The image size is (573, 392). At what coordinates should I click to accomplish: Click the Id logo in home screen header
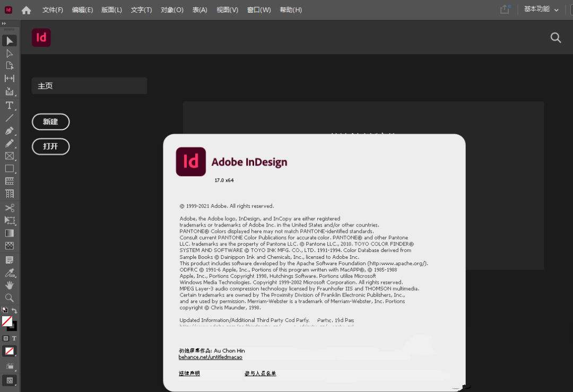click(x=41, y=38)
